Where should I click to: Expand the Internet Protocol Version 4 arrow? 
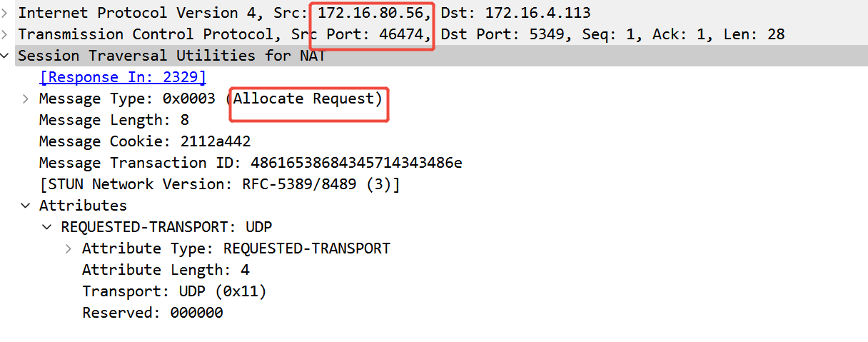click(5, 13)
